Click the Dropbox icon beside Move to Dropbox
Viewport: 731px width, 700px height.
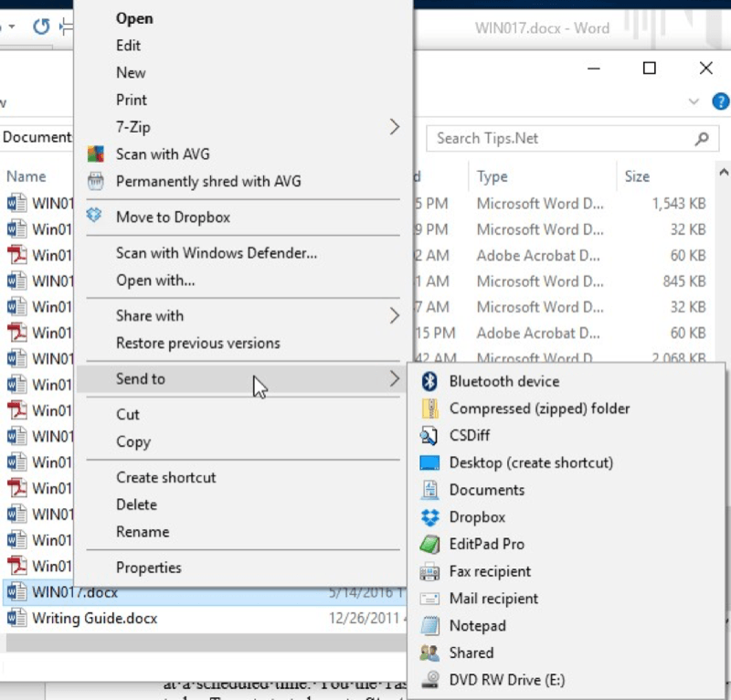(94, 215)
